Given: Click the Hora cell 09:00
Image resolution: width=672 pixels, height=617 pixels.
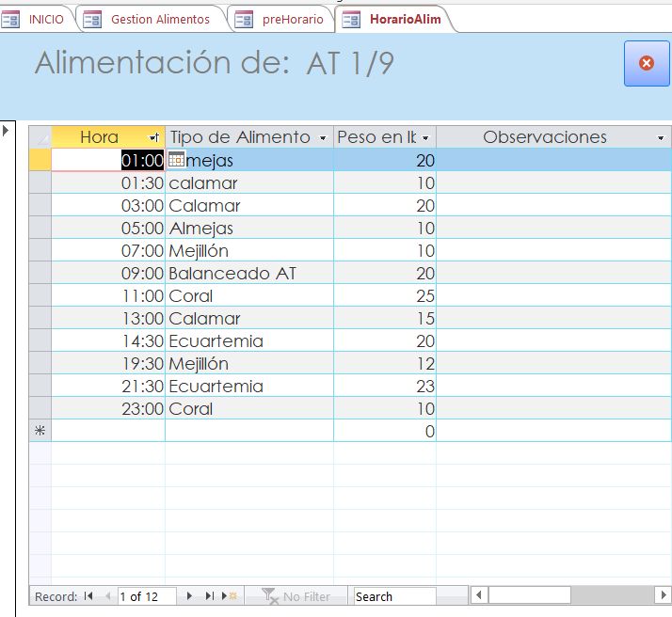Looking at the screenshot, I should pos(108,273).
